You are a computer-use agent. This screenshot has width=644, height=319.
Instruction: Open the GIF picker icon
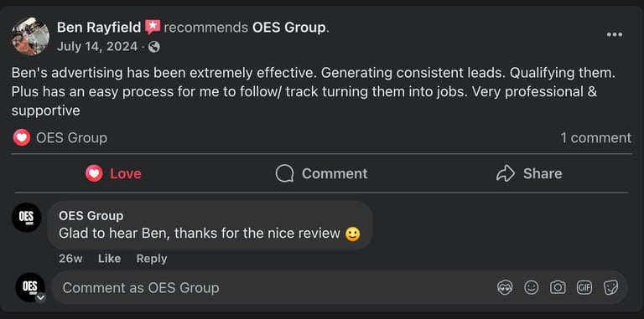coord(584,287)
